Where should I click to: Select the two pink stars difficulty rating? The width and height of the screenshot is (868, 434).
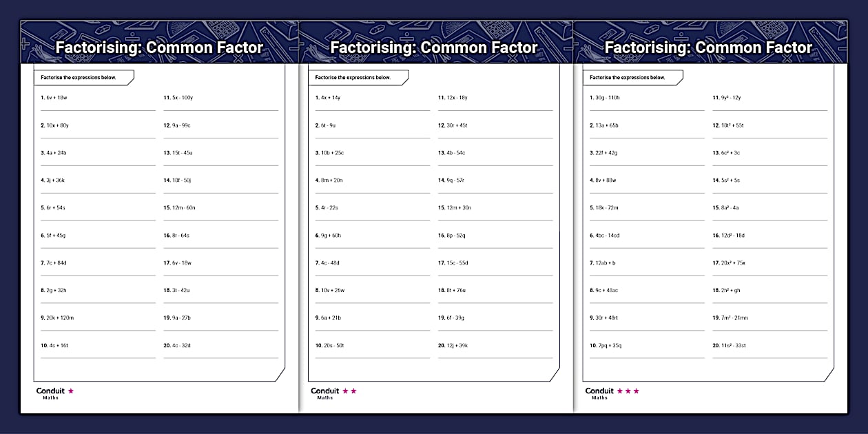coord(349,391)
